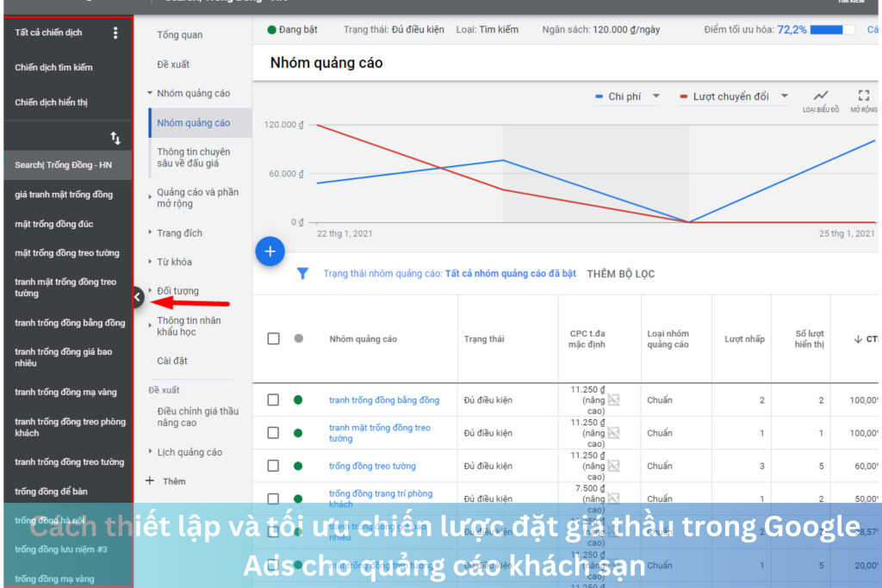Click the CPC t.đa mặc định column header

point(587,339)
